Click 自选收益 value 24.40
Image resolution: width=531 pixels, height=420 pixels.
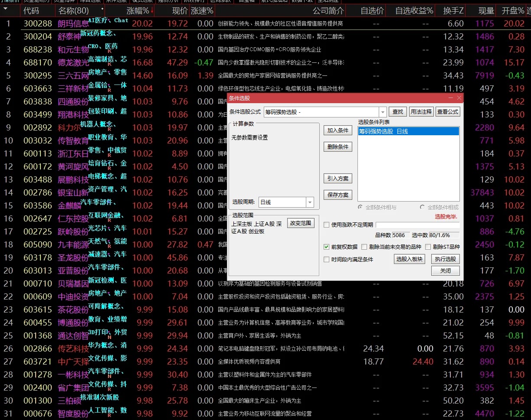(423, 361)
